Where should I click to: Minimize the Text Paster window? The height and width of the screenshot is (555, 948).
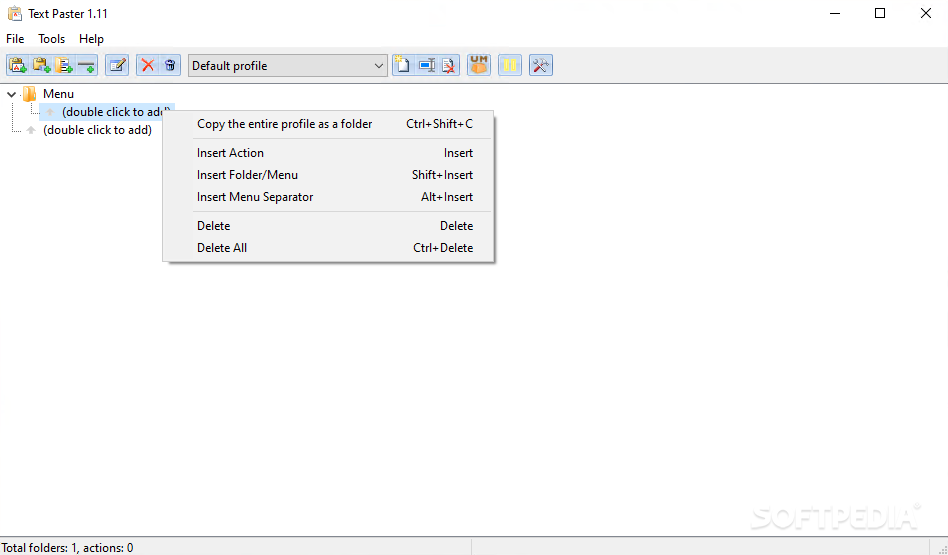pos(835,13)
